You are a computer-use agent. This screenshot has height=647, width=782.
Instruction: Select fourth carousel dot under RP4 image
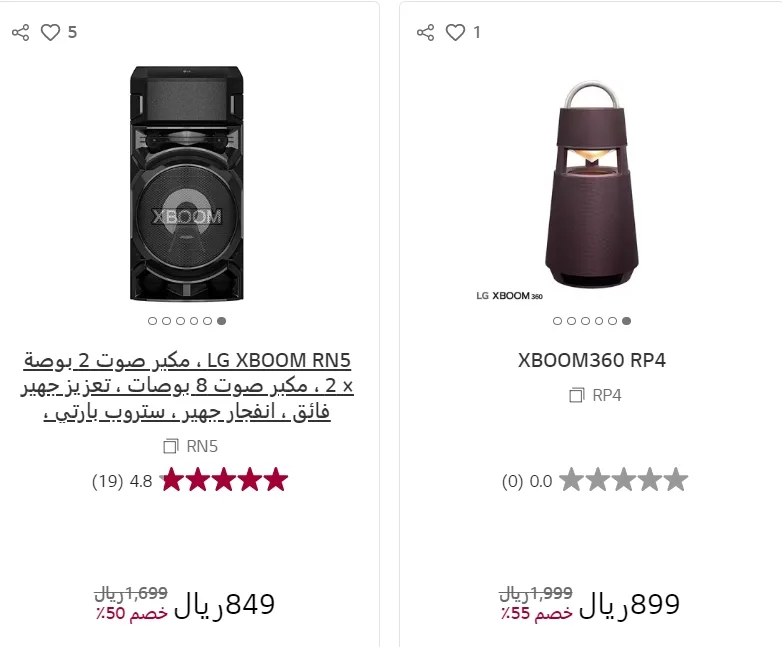pyautogui.click(x=598, y=321)
